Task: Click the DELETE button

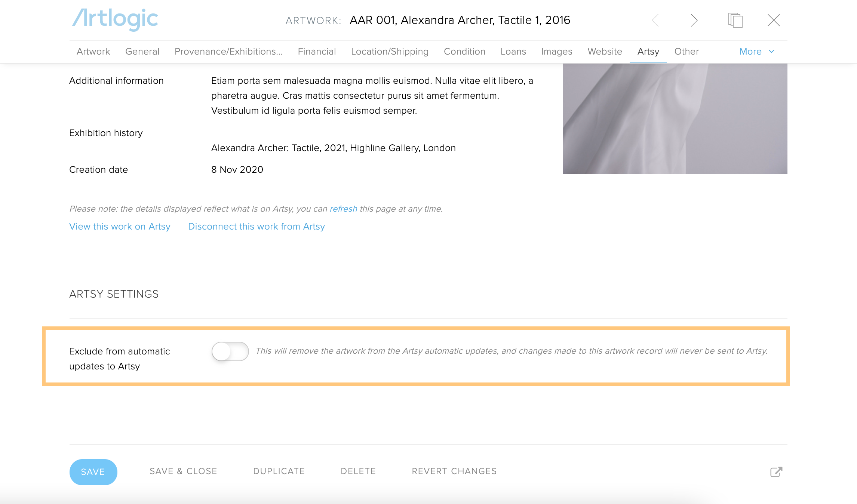Action: point(358,471)
